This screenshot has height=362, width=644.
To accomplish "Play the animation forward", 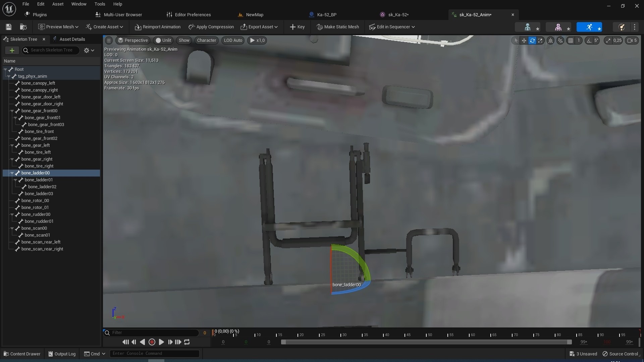I will pos(161,342).
